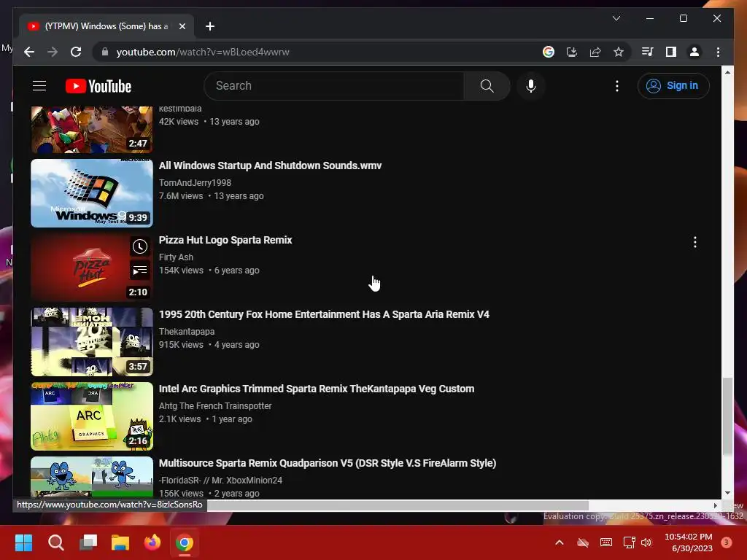Viewport: 747px width, 560px height.
Task: Open the clock showing 10:54:02 PM
Action: pos(689,542)
